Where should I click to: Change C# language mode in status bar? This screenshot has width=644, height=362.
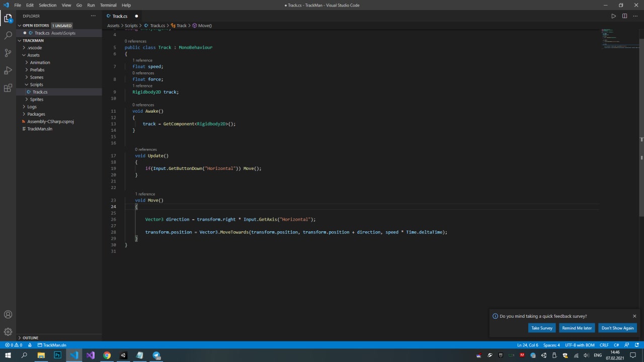coord(616,345)
